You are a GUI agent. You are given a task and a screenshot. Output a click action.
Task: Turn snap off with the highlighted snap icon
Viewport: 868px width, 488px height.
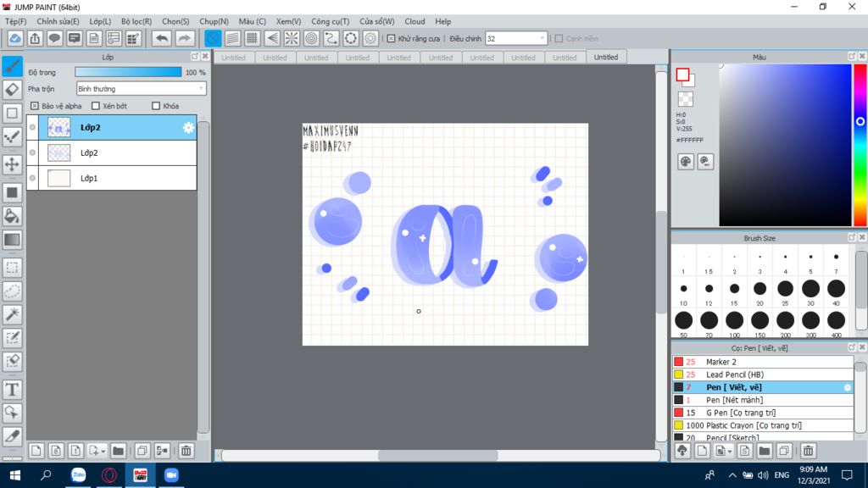click(213, 38)
